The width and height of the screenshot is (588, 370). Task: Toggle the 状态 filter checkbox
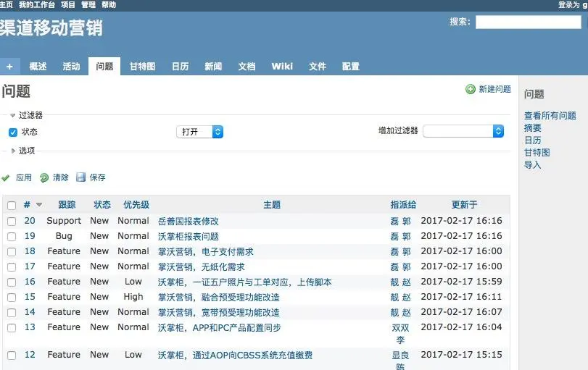[13, 133]
